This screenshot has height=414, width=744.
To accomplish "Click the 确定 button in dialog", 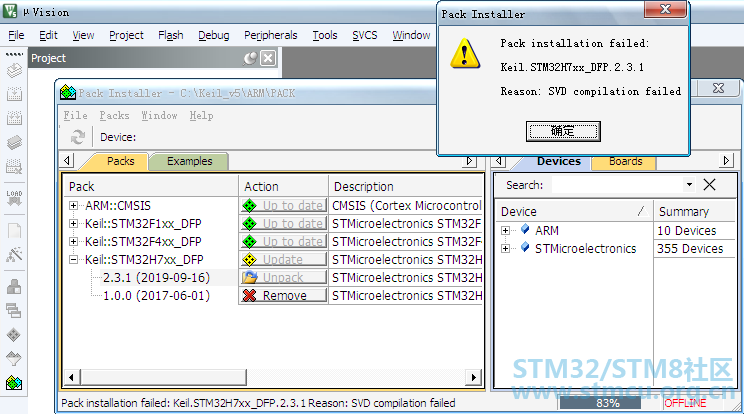I will [x=563, y=131].
